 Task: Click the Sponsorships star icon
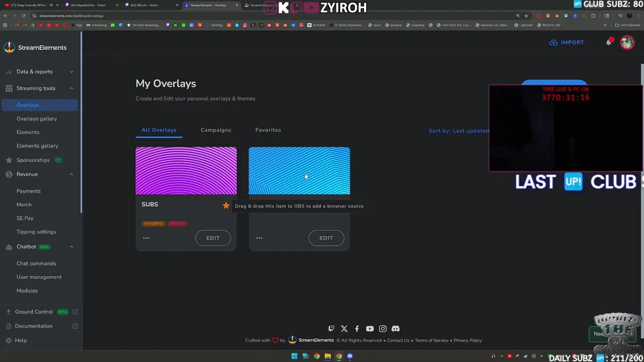point(9,160)
